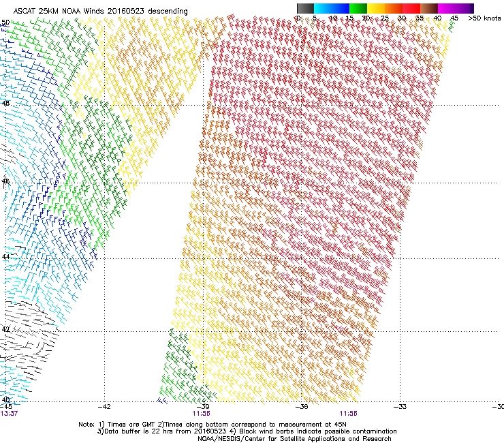The width and height of the screenshot is (504, 443).
Task: Click the brown 35-40 knots color swatch
Action: coord(429,8)
